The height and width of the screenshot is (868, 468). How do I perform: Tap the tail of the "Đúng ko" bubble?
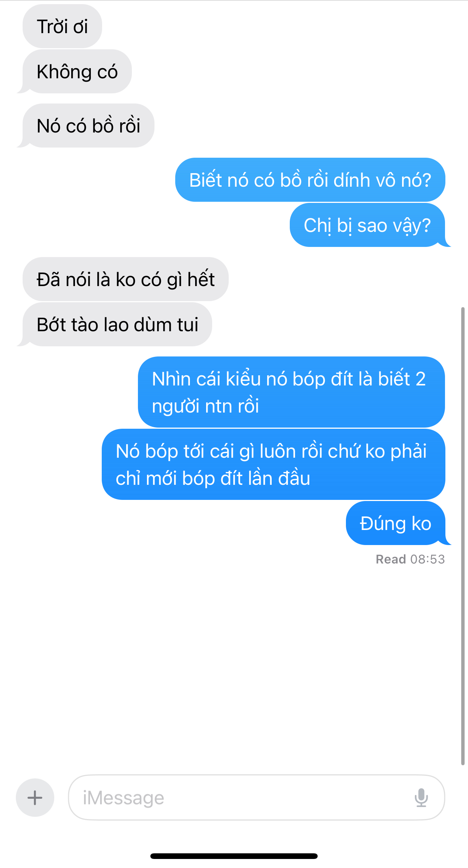click(x=448, y=541)
